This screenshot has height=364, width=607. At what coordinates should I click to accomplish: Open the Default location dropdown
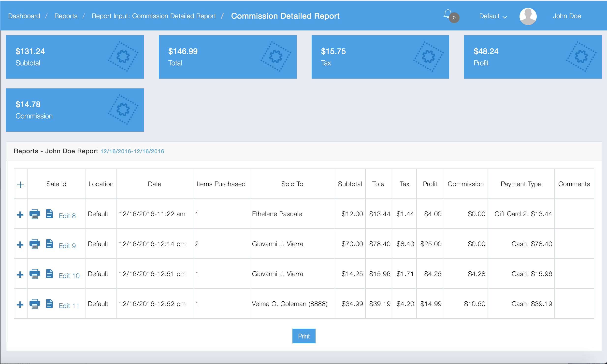pyautogui.click(x=493, y=16)
